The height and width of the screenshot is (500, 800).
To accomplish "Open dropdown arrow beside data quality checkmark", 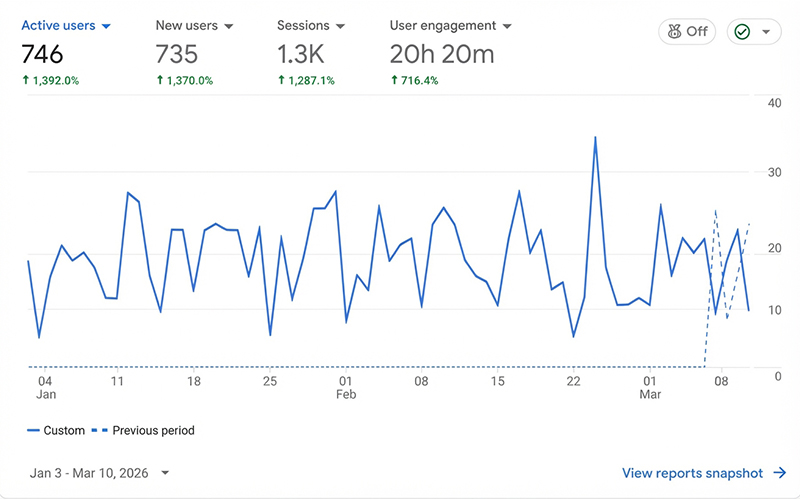I will point(766,32).
